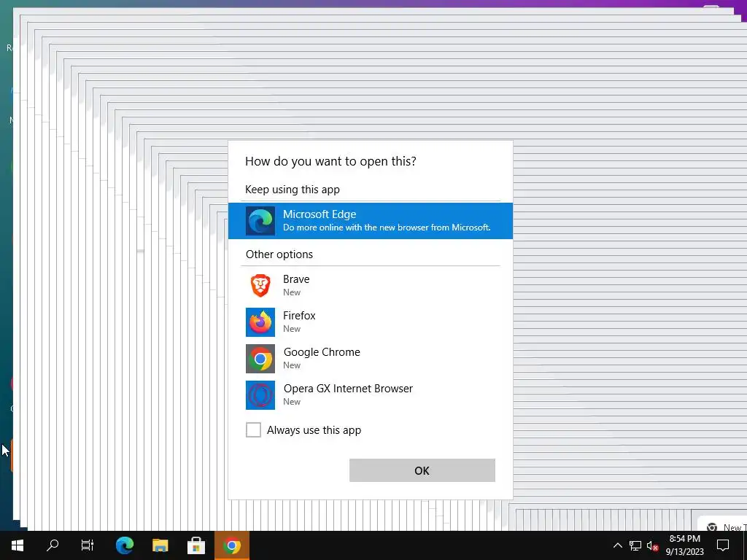Pick the Firefox icon under Other options
Viewport: 747px width, 560px height.
pos(260,322)
